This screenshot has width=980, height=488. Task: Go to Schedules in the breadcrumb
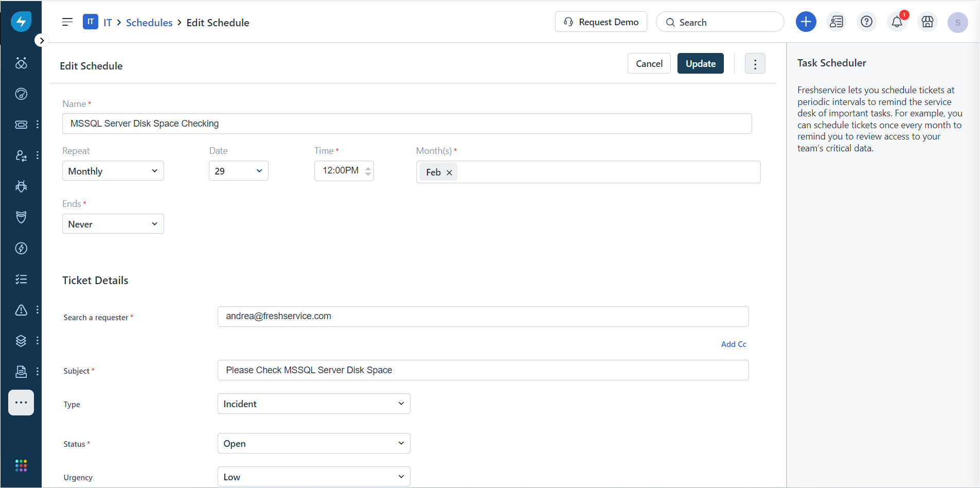pos(149,23)
